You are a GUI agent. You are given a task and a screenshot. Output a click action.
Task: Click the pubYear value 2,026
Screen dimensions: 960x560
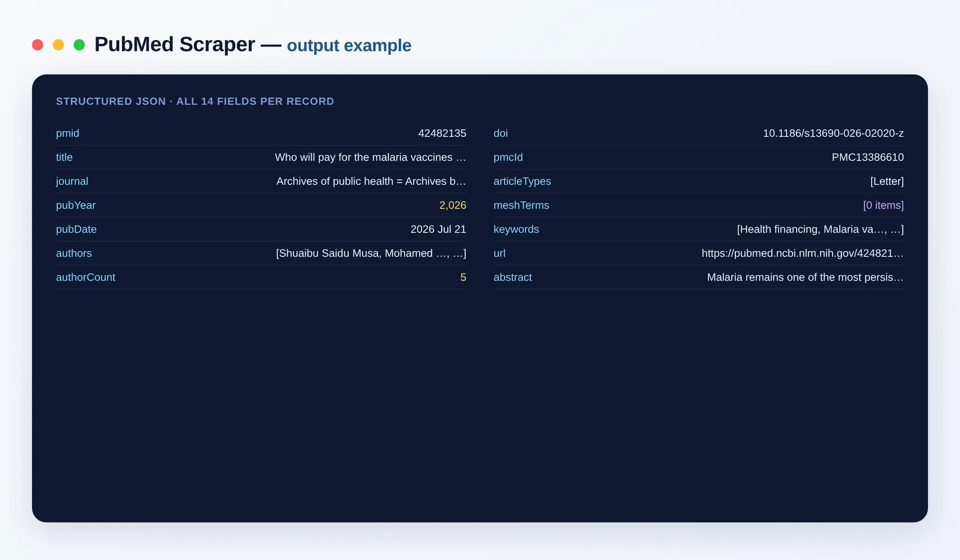pos(452,205)
